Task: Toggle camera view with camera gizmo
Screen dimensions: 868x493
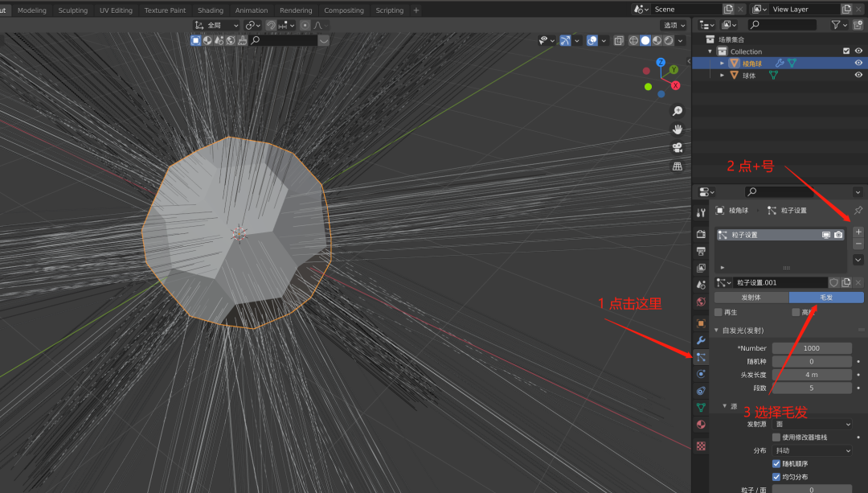Action: pos(677,148)
